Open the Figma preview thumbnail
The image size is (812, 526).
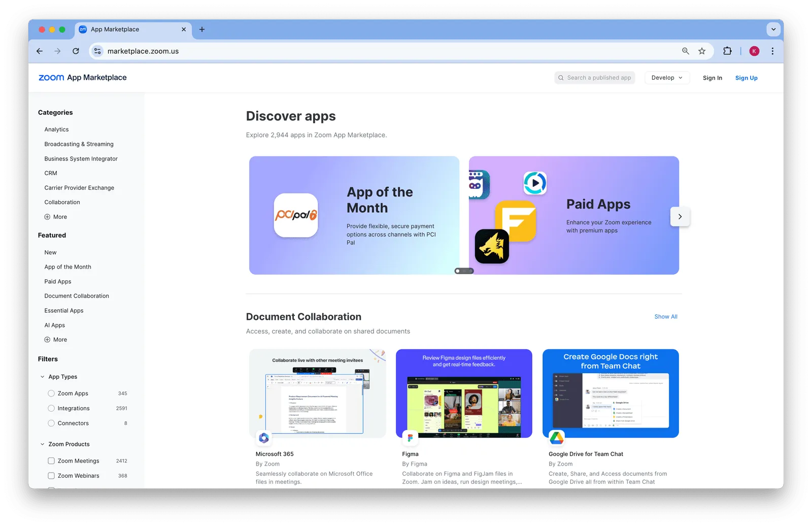(x=464, y=393)
